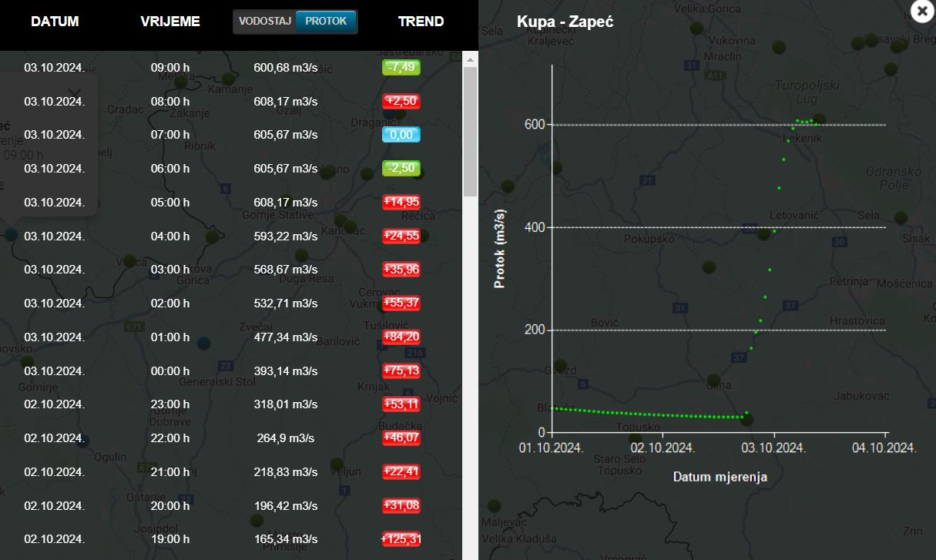The image size is (936, 560).
Task: Select the -2,50 green trend badge
Action: point(401,168)
